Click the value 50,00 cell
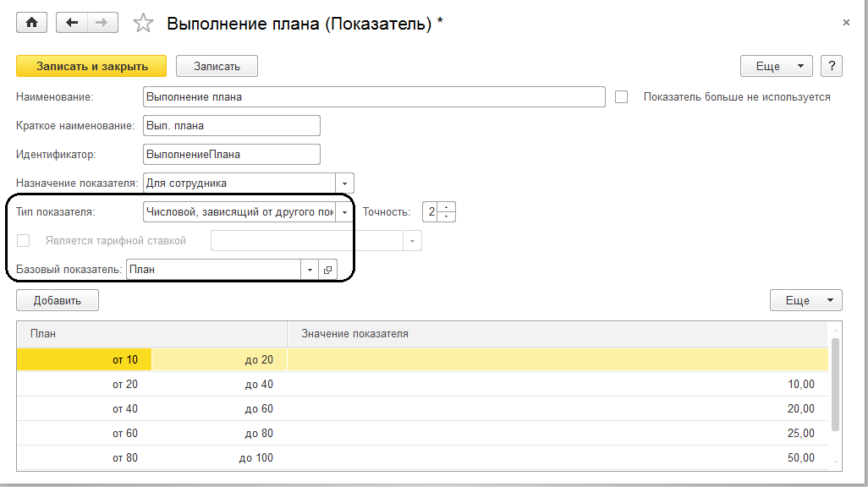The width and height of the screenshot is (868, 487). pos(558,457)
